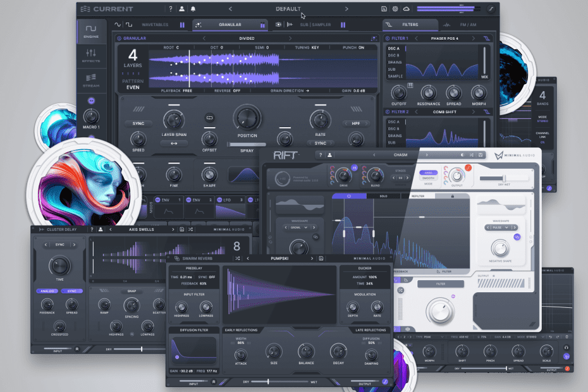This screenshot has height=392, width=588.
Task: Click the save preset icon in Current header
Action: (x=384, y=9)
